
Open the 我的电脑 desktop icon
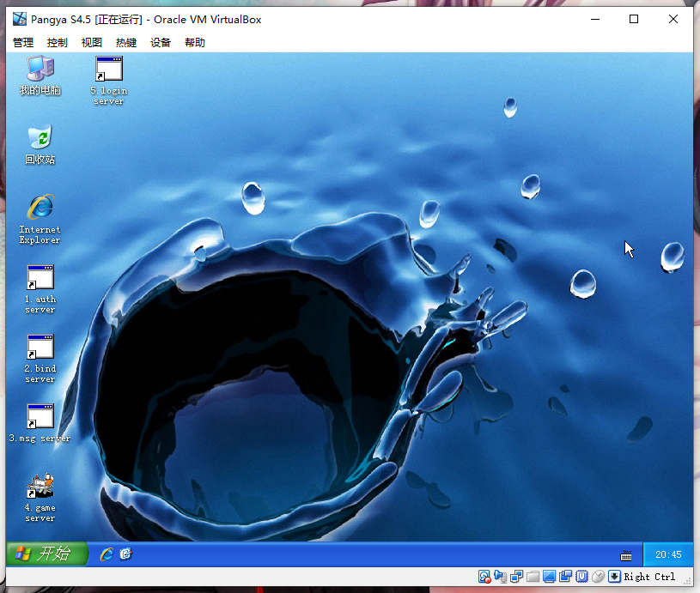[x=40, y=76]
